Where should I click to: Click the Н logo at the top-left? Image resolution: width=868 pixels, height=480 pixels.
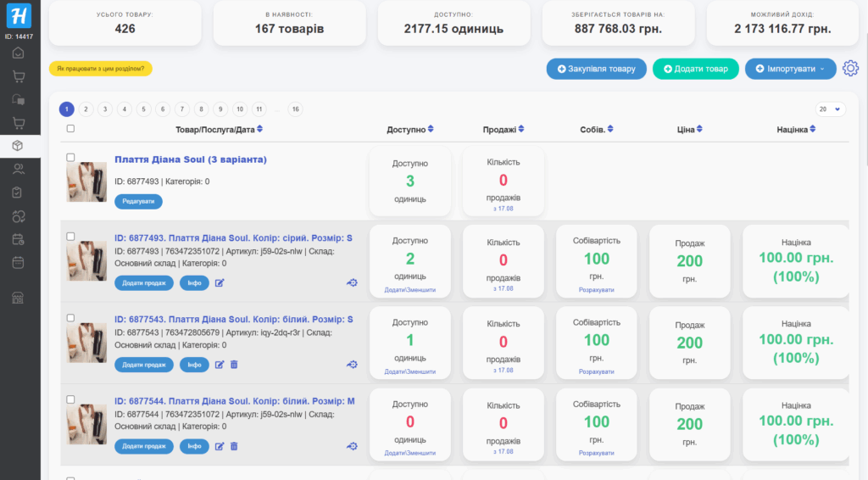click(x=18, y=16)
